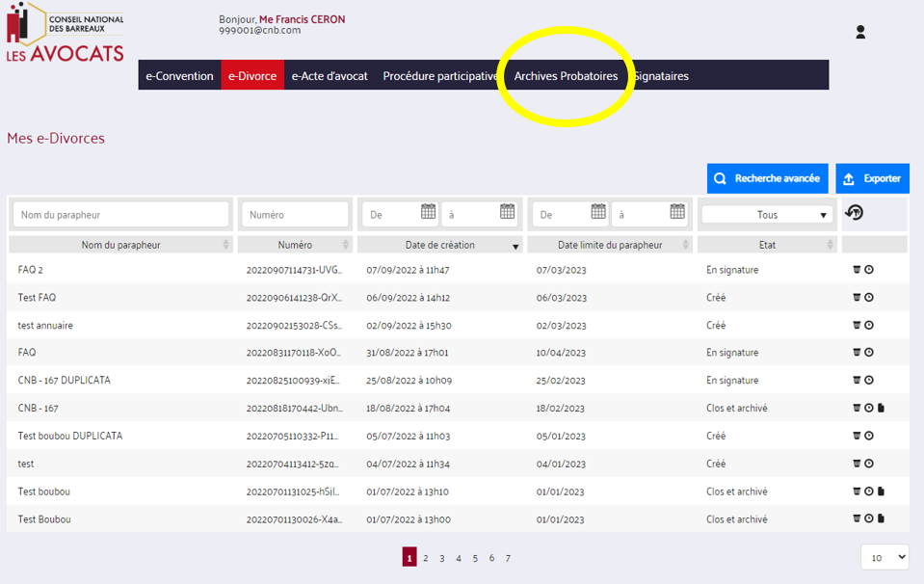The height and width of the screenshot is (584, 924).
Task: Open the e-Convention menu
Action: point(180,75)
